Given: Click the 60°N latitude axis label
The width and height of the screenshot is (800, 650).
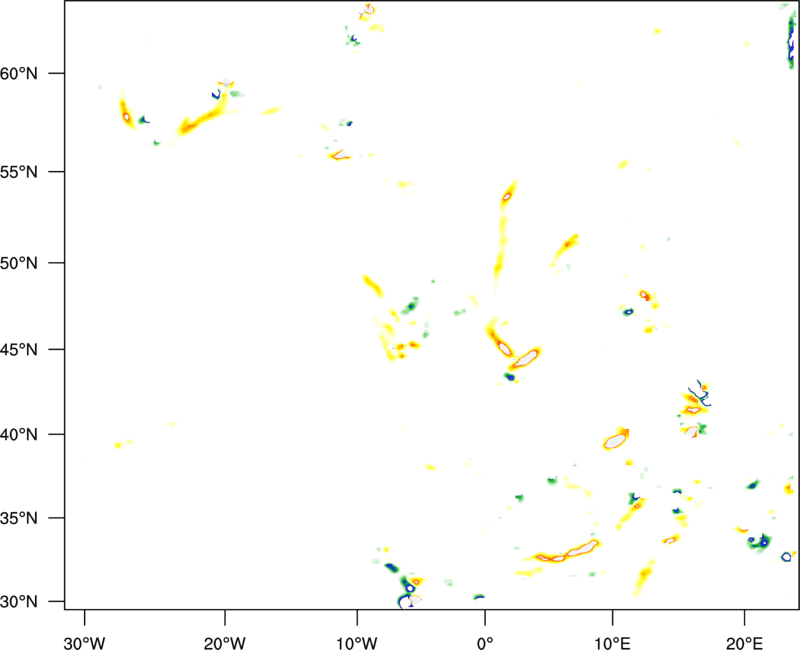Looking at the screenshot, I should click(19, 74).
